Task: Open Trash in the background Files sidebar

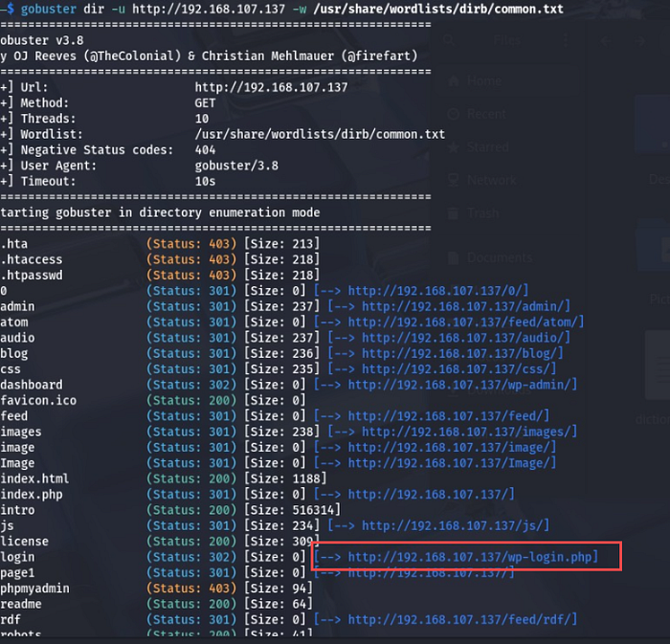Action: click(474, 212)
